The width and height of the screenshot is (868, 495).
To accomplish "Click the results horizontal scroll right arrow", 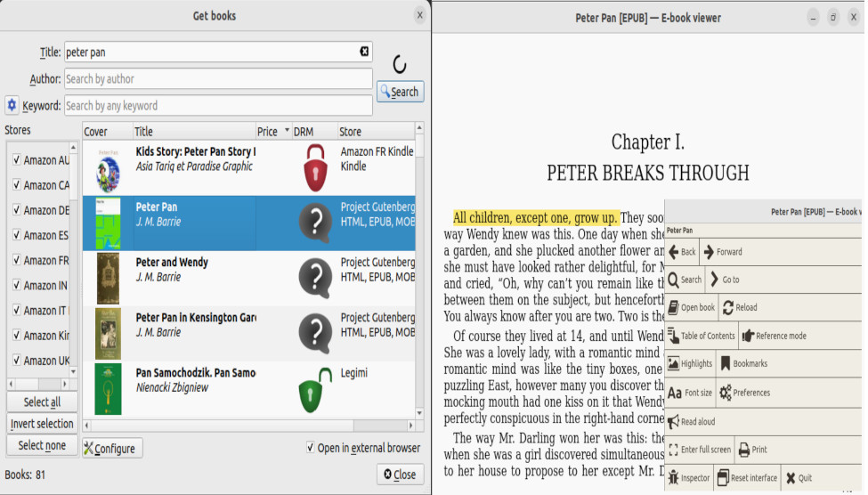I will pyautogui.click(x=410, y=426).
